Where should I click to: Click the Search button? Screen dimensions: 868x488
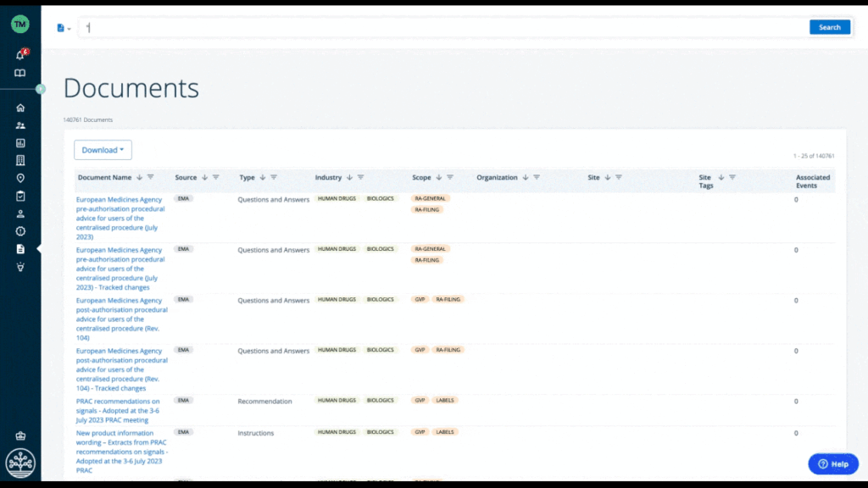[829, 27]
